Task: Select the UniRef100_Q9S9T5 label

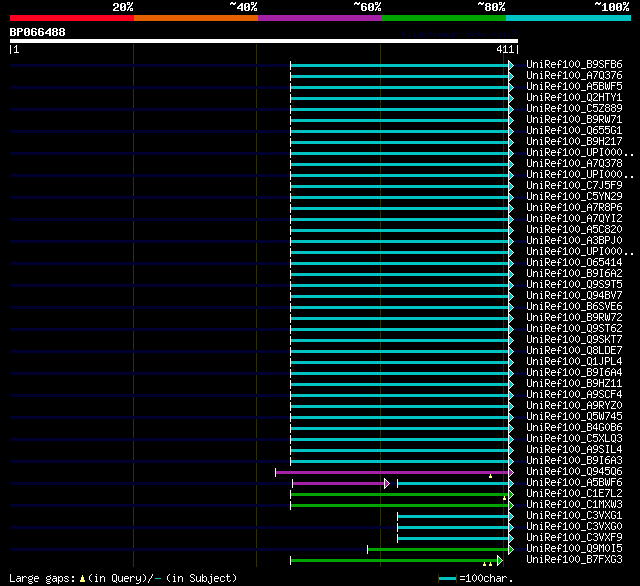Action: (x=574, y=285)
